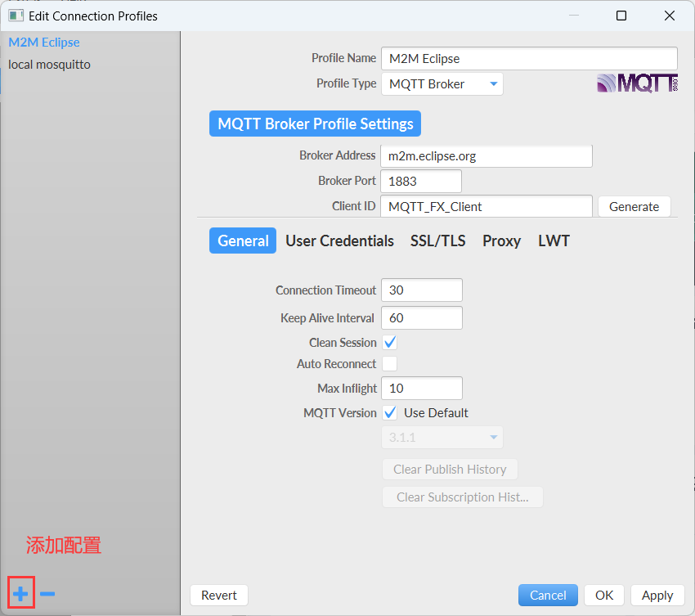This screenshot has height=616, width=695.
Task: Open the SSL/TLS tab
Action: [x=438, y=241]
